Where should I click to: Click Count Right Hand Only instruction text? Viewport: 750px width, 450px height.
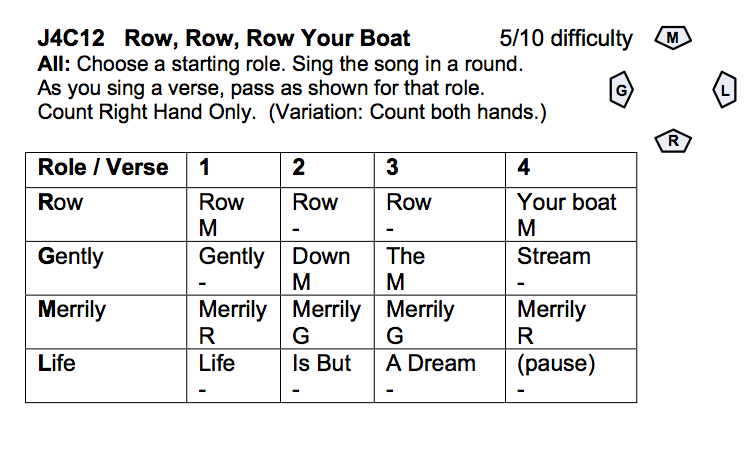click(147, 112)
